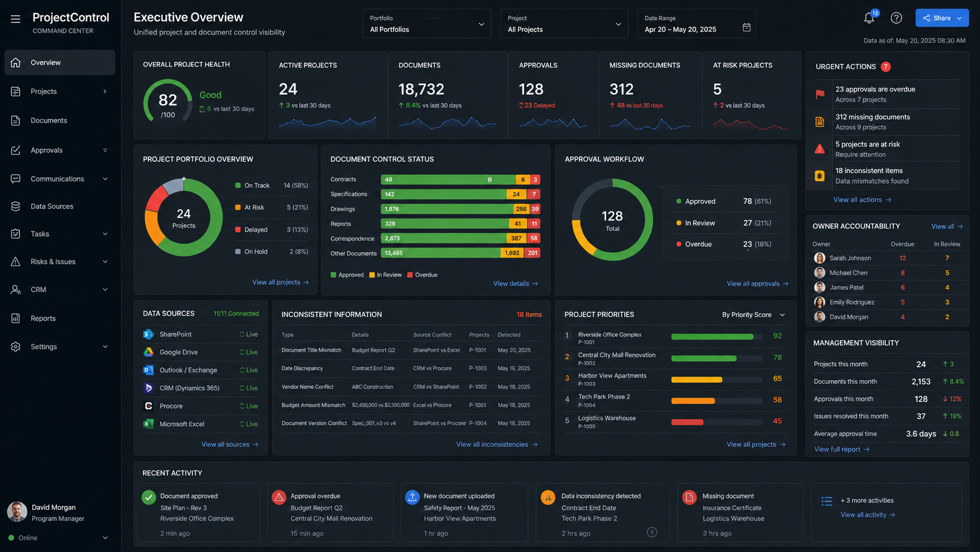Click Logistics Warehouse red priority bar

[x=687, y=422]
